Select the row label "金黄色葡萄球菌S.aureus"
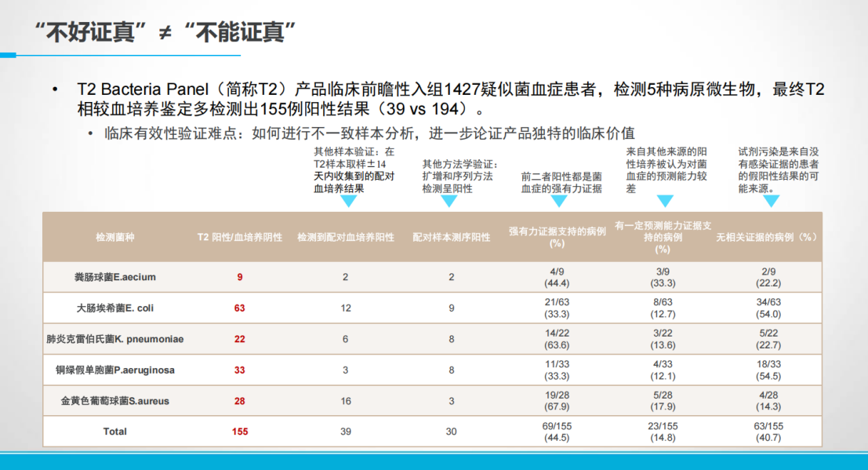Image resolution: width=868 pixels, height=470 pixels. click(115, 401)
